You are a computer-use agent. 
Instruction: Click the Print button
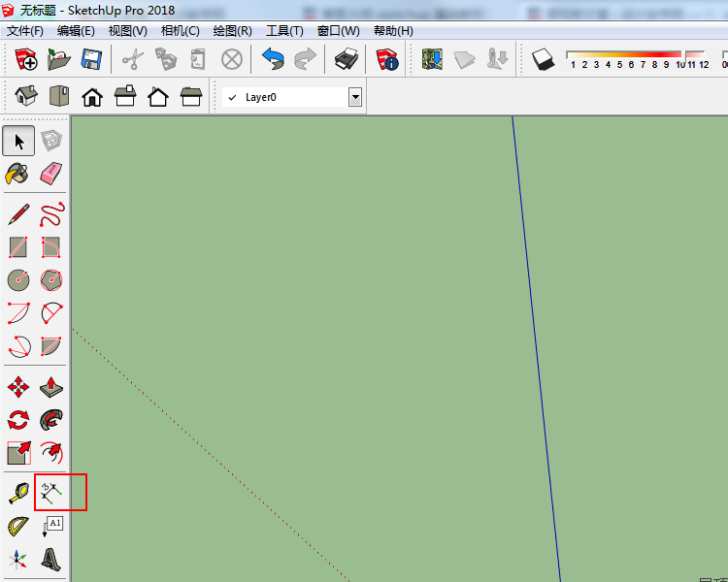(x=347, y=60)
